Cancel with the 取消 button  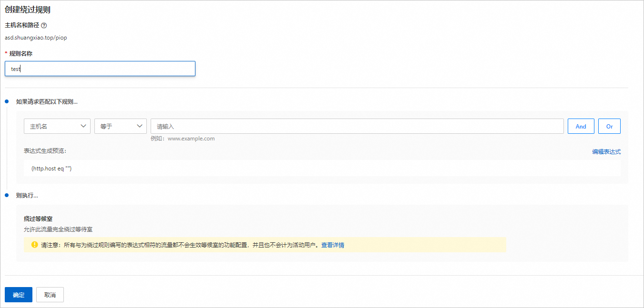(50, 295)
